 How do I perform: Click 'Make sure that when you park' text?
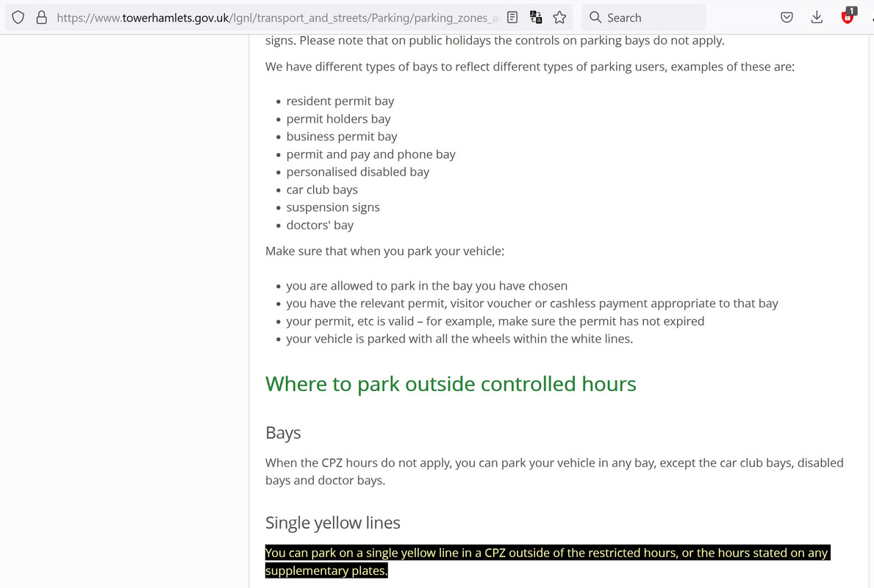tap(384, 251)
